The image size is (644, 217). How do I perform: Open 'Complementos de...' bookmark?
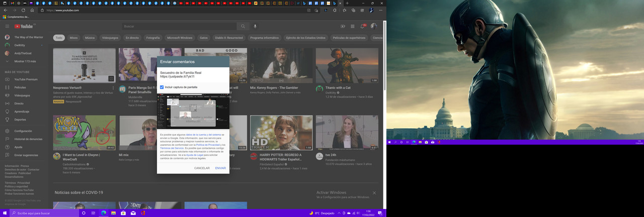click(x=15, y=17)
